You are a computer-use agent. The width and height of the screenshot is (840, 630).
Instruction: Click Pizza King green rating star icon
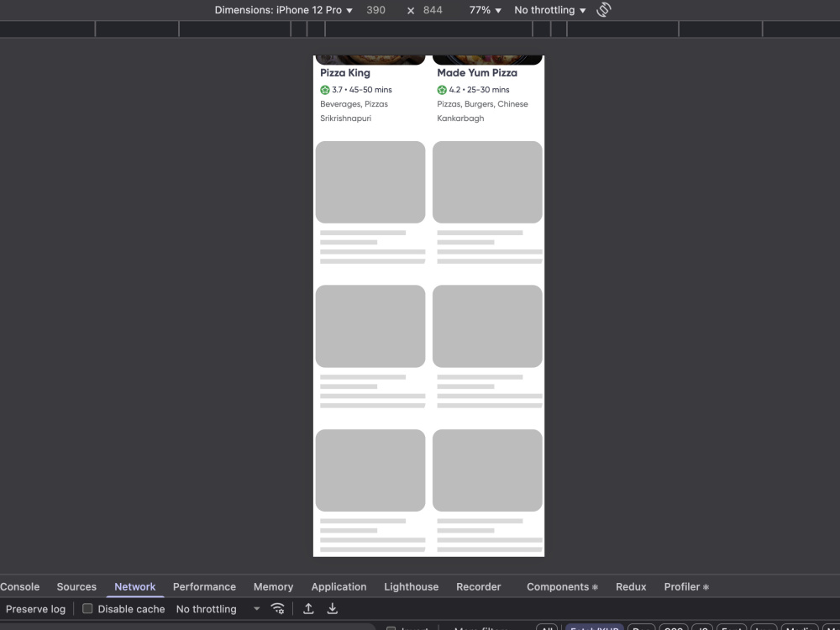(325, 90)
